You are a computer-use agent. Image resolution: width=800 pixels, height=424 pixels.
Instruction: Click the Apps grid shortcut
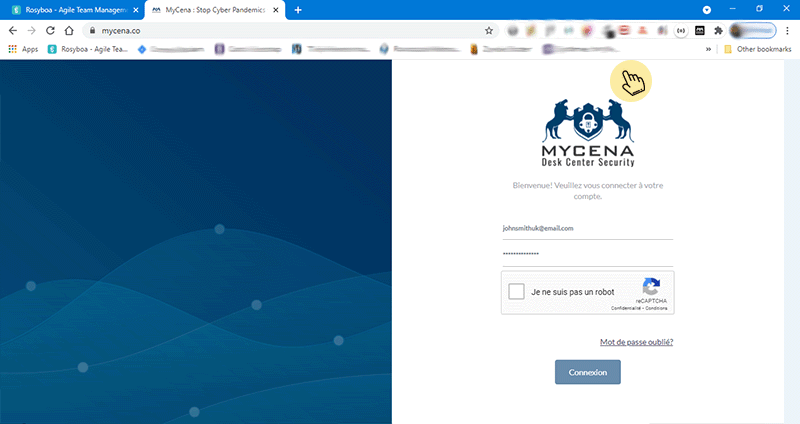point(25,48)
